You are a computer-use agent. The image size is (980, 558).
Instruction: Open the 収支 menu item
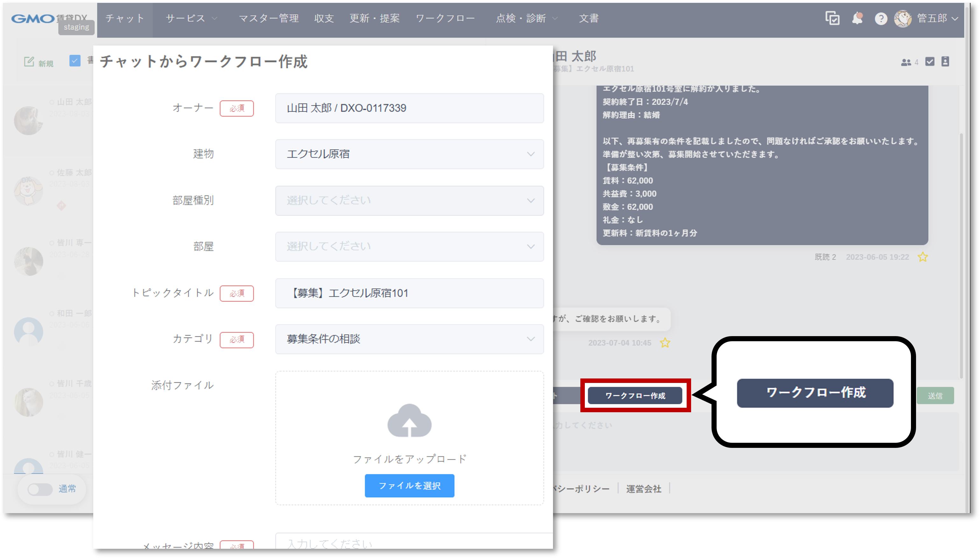point(324,18)
